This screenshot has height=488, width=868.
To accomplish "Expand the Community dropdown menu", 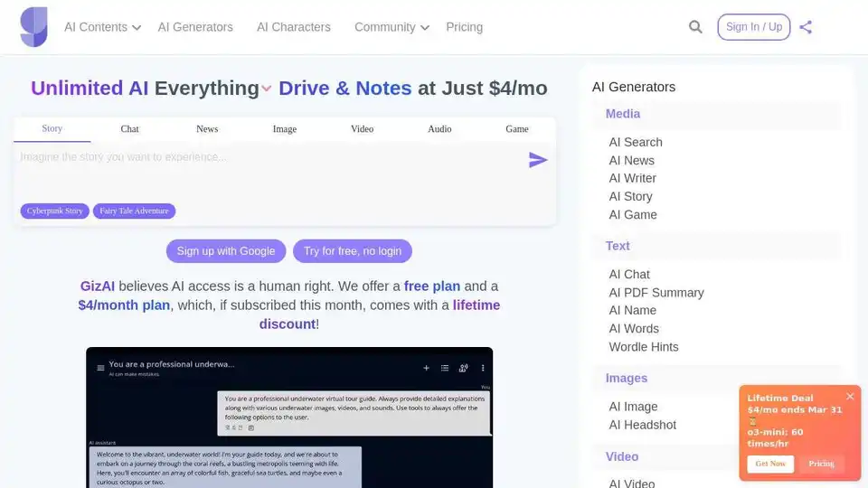I will [x=392, y=27].
